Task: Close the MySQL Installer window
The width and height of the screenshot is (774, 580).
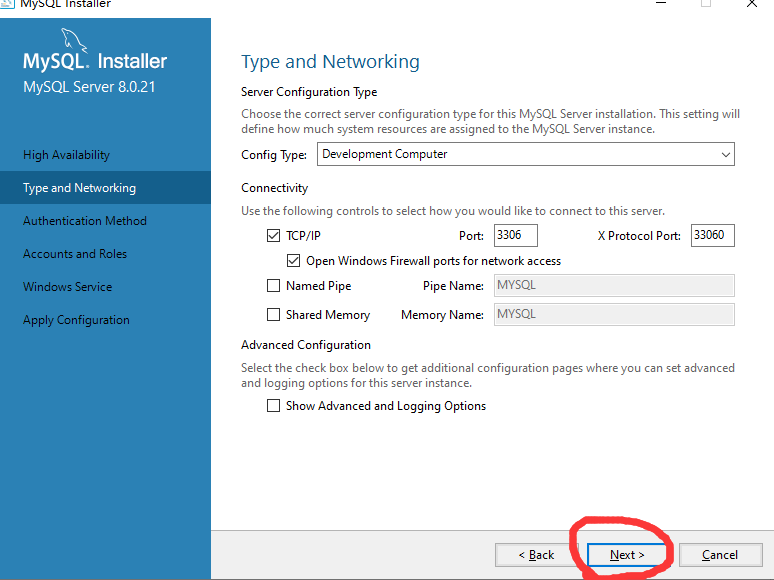Action: [x=751, y=3]
